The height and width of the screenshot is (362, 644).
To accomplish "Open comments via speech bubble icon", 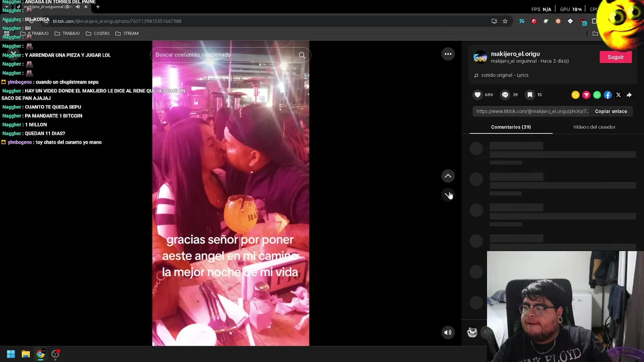I will [x=505, y=95].
